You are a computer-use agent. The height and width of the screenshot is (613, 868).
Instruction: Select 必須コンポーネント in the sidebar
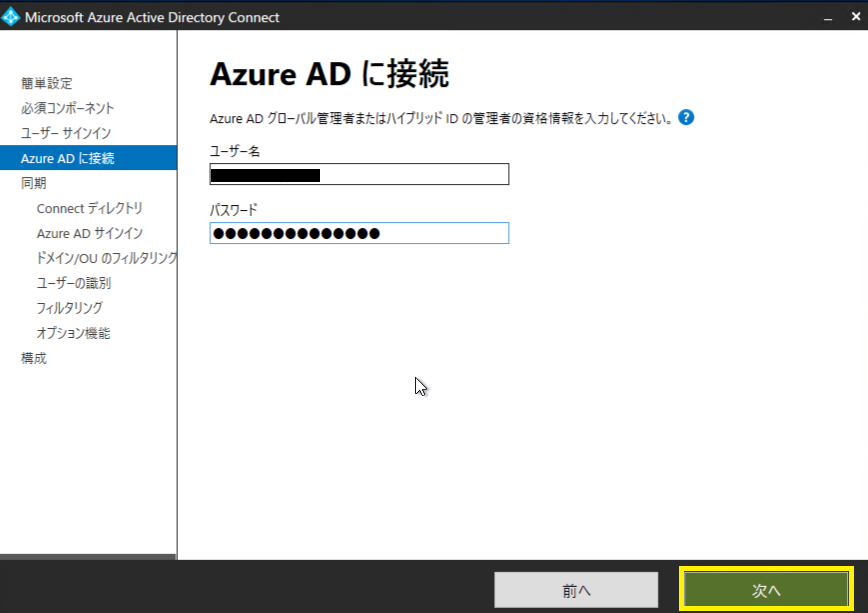pos(68,108)
